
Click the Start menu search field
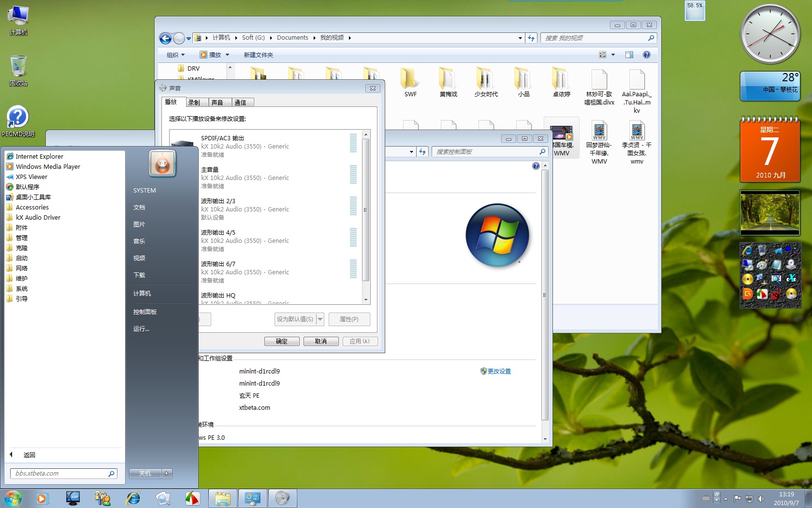click(x=63, y=474)
